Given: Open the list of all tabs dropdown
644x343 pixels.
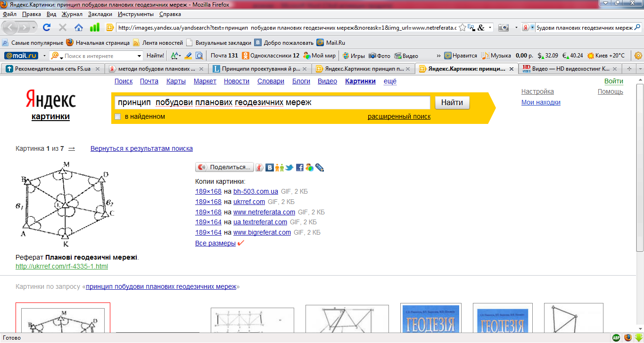Looking at the screenshot, I should 640,68.
